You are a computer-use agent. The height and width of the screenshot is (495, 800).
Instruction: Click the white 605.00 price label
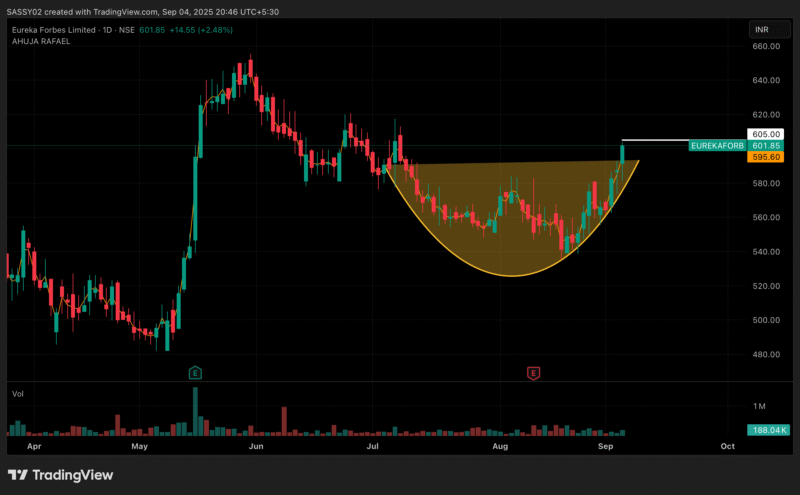click(x=766, y=134)
